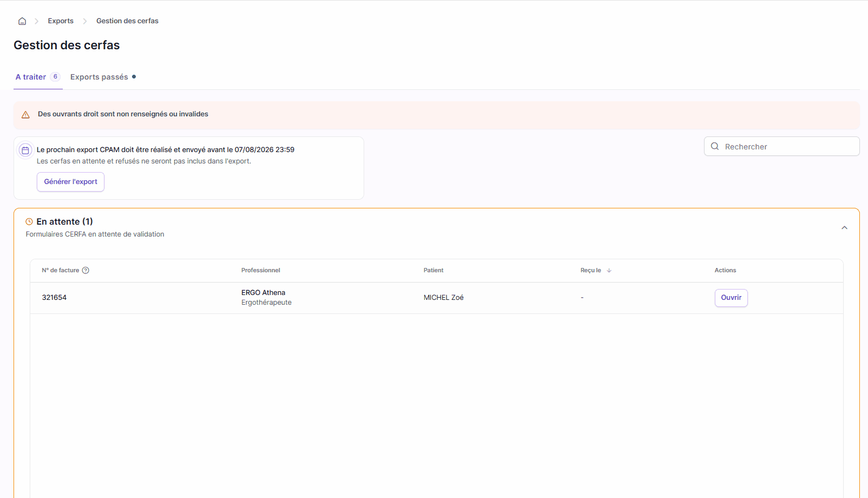
Task: Open the help icon beside N° de facture
Action: tap(86, 271)
